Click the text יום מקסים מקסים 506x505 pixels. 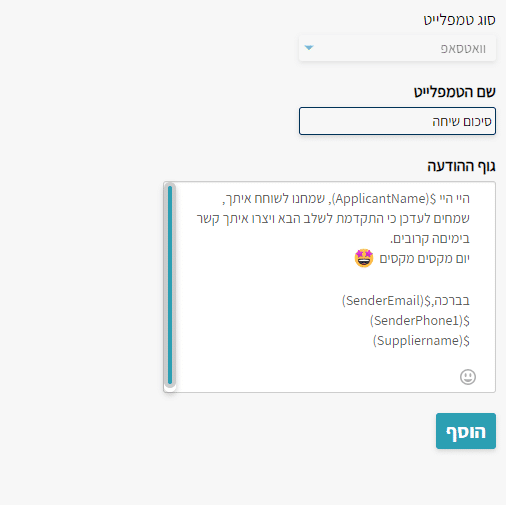click(x=424, y=259)
